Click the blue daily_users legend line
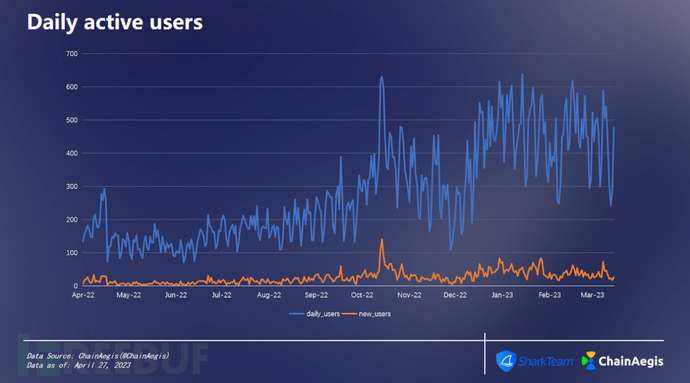This screenshot has width=690, height=383. click(x=297, y=314)
